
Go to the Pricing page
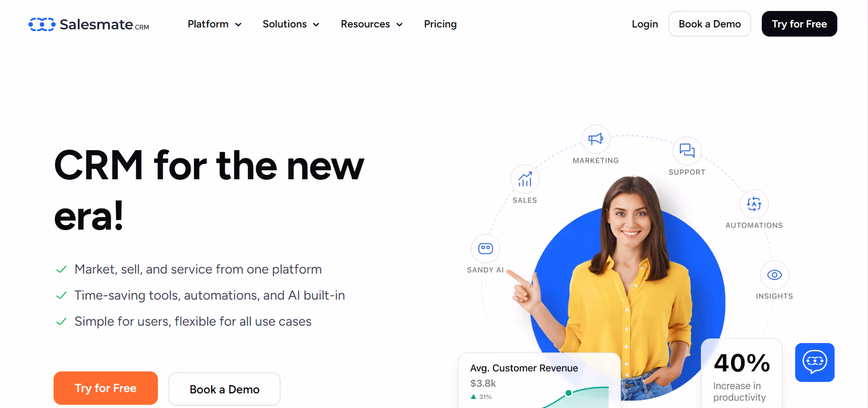[440, 24]
